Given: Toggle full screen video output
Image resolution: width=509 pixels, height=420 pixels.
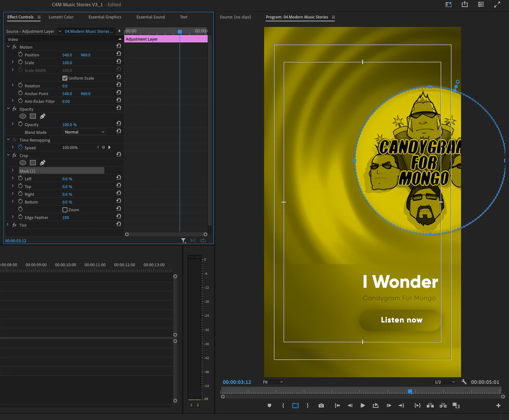Looking at the screenshot, I should pos(497,4).
